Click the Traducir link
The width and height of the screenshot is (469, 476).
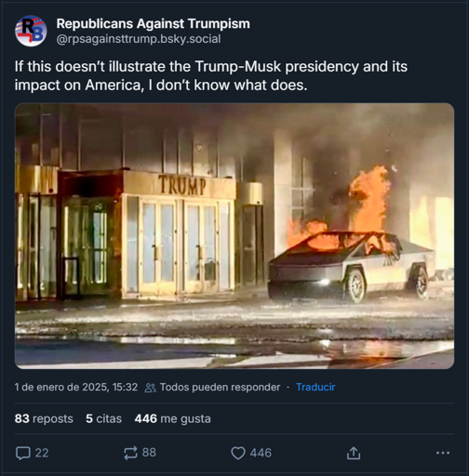click(315, 387)
